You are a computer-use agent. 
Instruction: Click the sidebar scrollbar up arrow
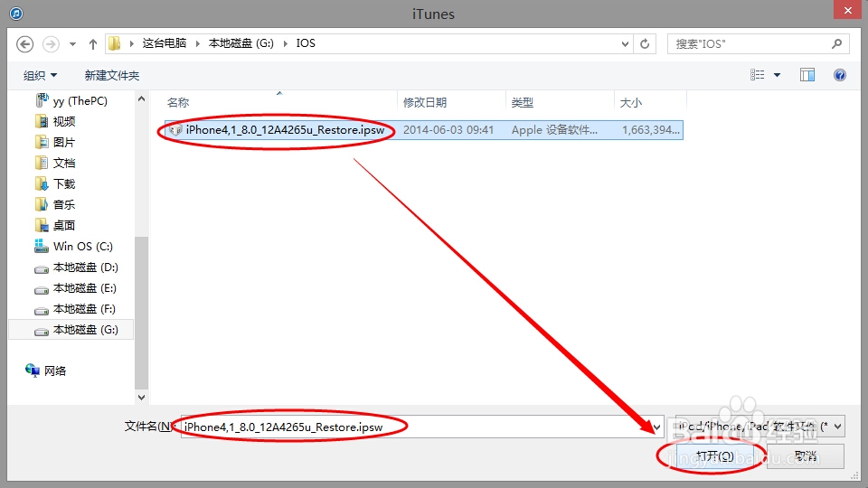click(x=141, y=99)
